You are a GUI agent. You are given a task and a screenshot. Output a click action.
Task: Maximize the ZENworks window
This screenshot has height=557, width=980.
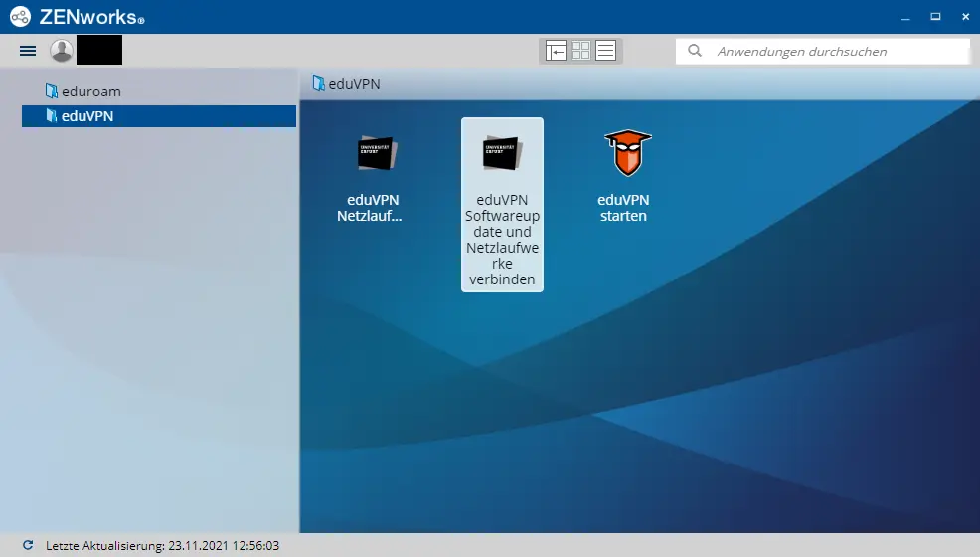click(x=934, y=17)
